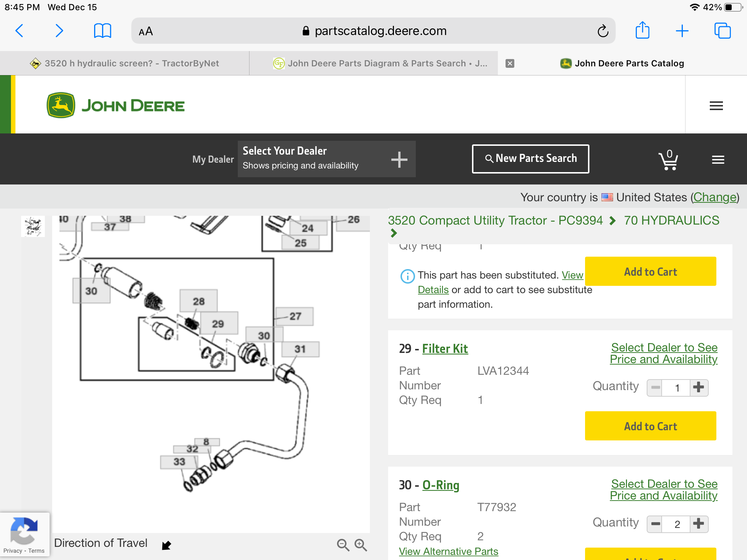Click callout 33 in the diagram
The height and width of the screenshot is (560, 747).
(x=179, y=462)
